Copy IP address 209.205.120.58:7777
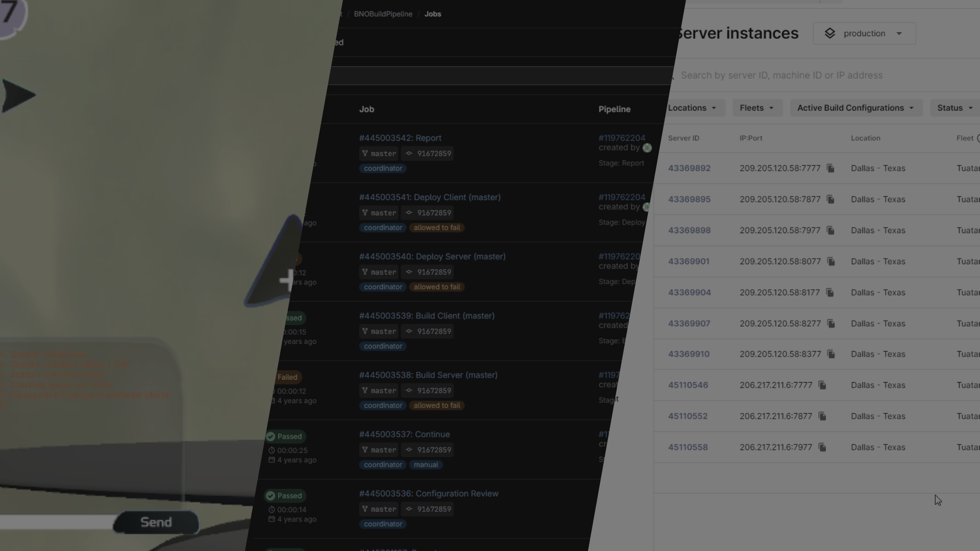 click(x=830, y=168)
